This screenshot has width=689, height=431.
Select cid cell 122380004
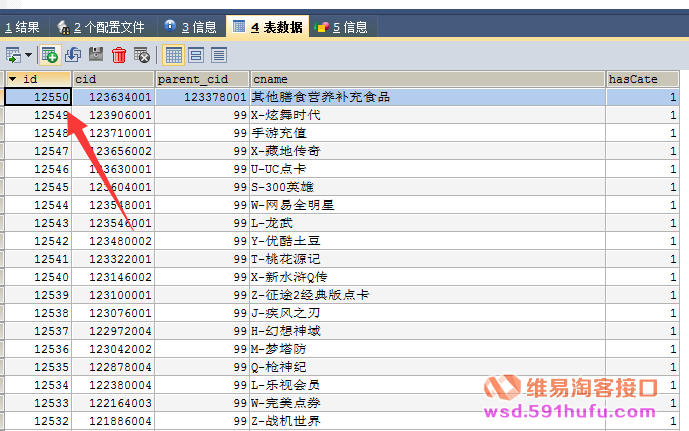(x=113, y=385)
